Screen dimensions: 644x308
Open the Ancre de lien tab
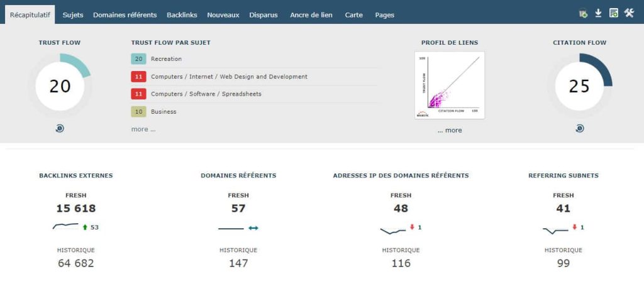pos(311,15)
